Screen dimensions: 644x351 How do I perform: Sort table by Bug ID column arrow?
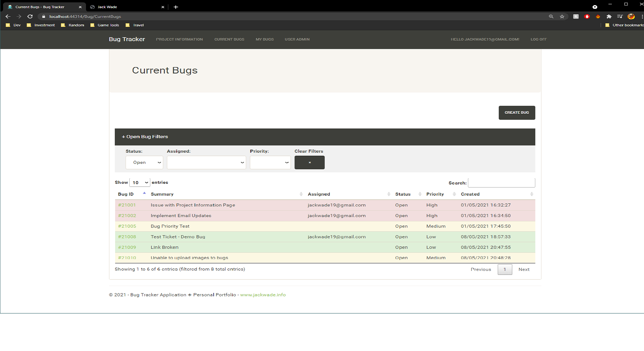tap(144, 194)
